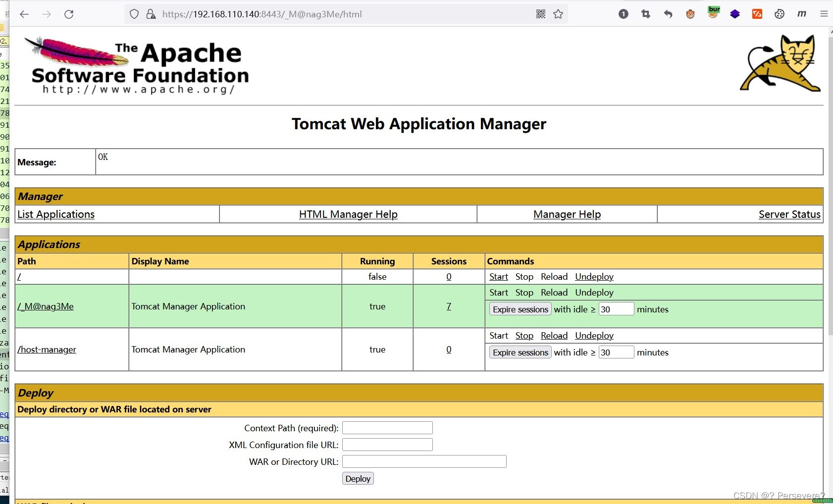
Task: Click session count 0 for host-manager
Action: [x=449, y=350]
